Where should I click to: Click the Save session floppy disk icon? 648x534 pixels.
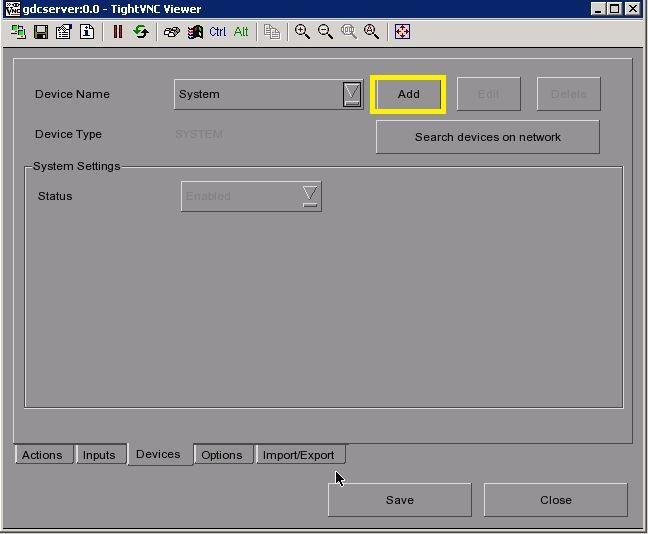(x=40, y=32)
